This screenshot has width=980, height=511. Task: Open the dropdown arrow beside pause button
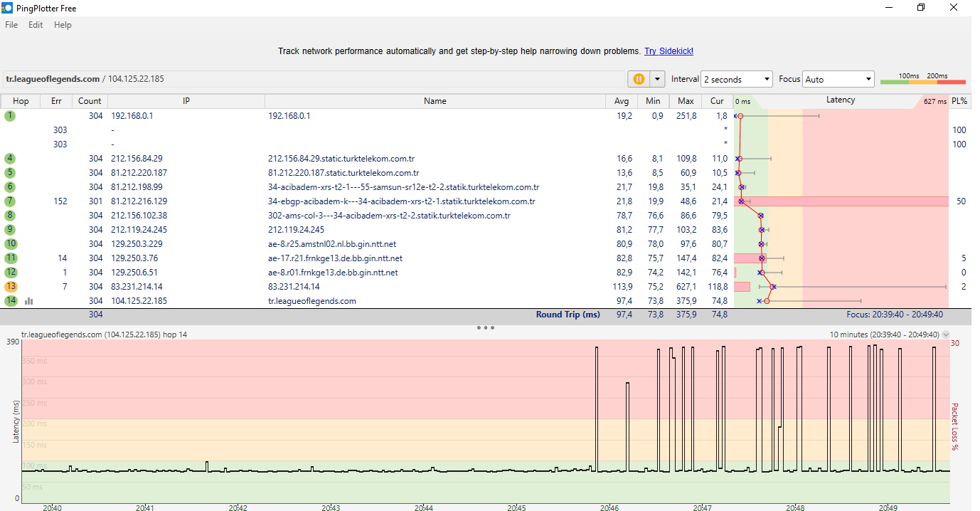[x=658, y=79]
